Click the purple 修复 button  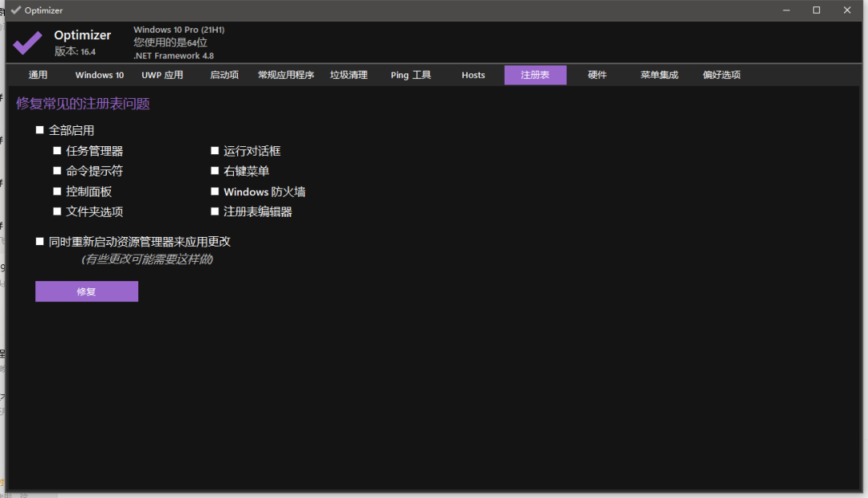87,292
